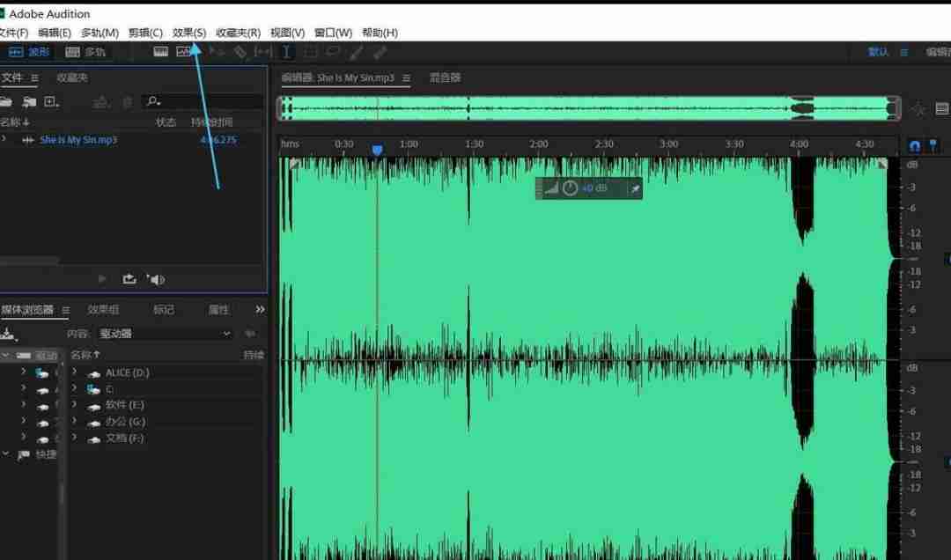The width and height of the screenshot is (951, 560).
Task: Adjust the +0 dB volume knob
Action: tap(571, 188)
